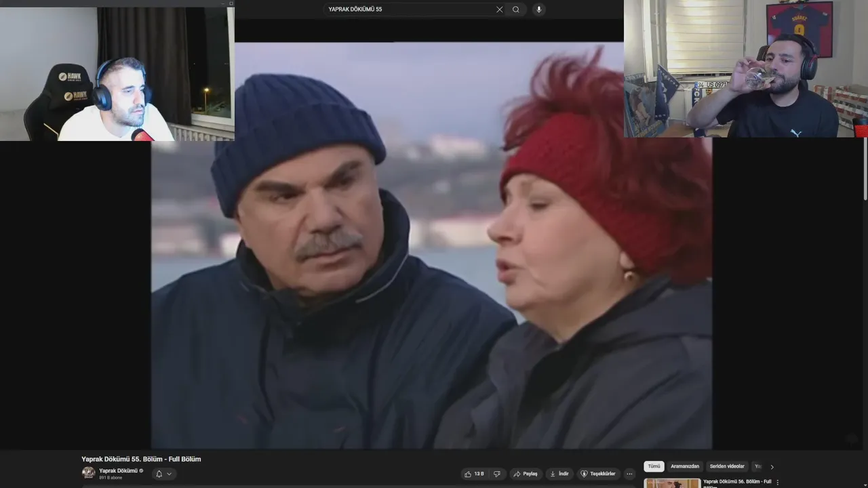Click the page's vertical scrollbar
The width and height of the screenshot is (868, 488).
coord(865,169)
